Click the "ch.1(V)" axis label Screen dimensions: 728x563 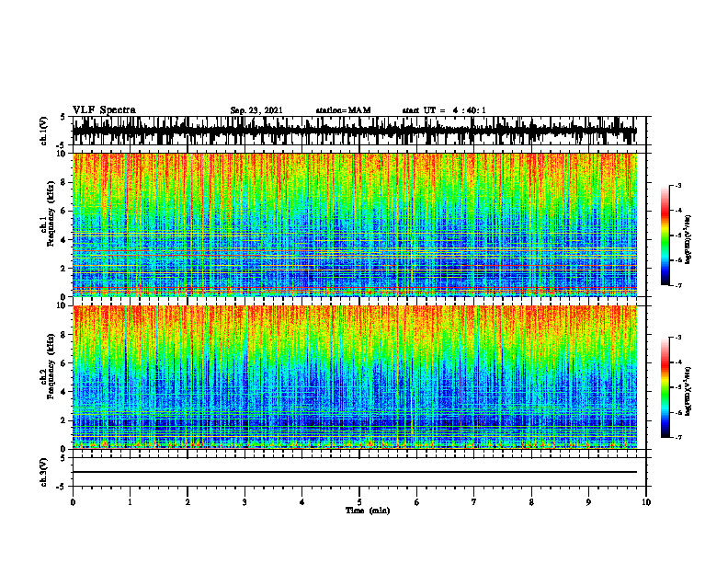[44, 131]
